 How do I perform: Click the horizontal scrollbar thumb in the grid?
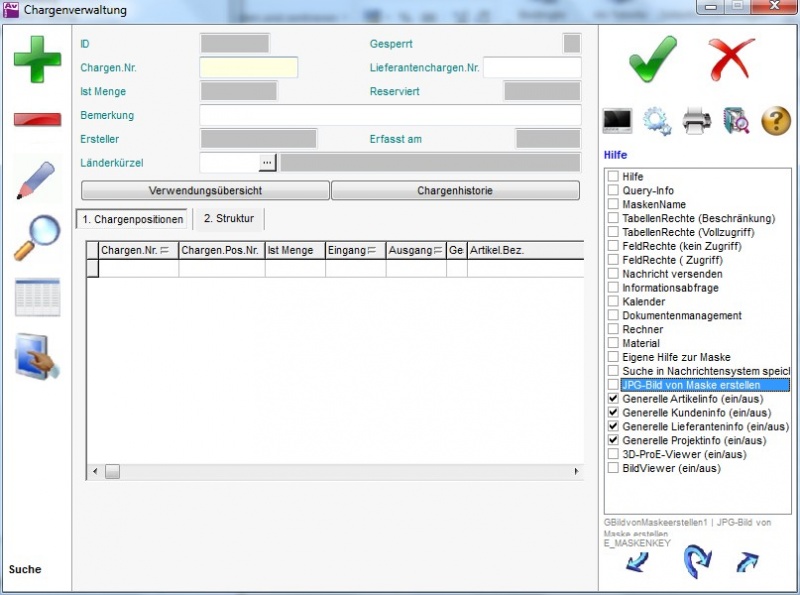tap(113, 471)
